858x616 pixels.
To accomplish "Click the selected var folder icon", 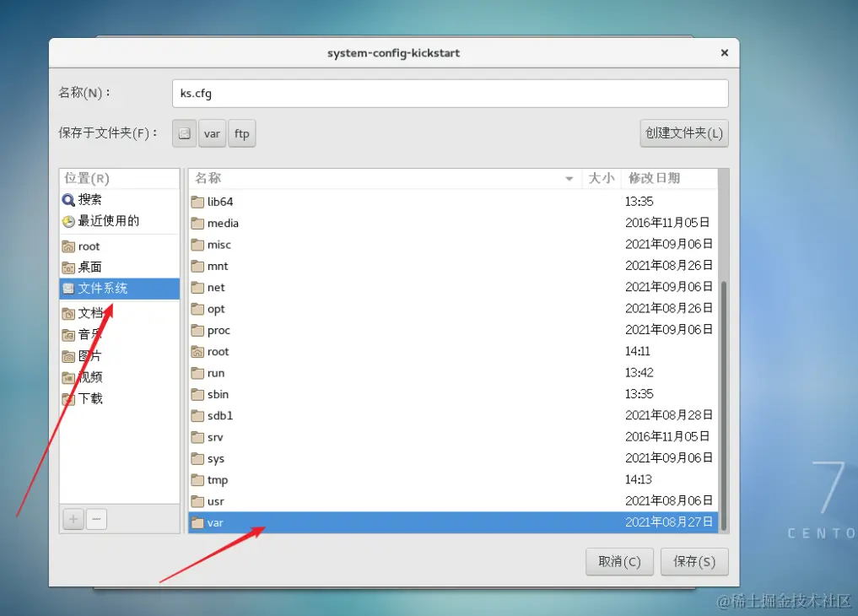I will (197, 523).
